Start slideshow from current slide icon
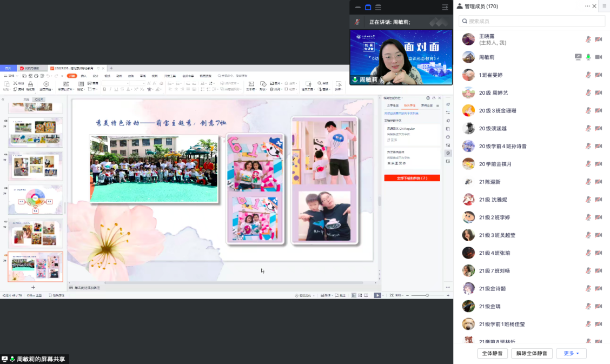This screenshot has height=364, width=610. (46, 84)
